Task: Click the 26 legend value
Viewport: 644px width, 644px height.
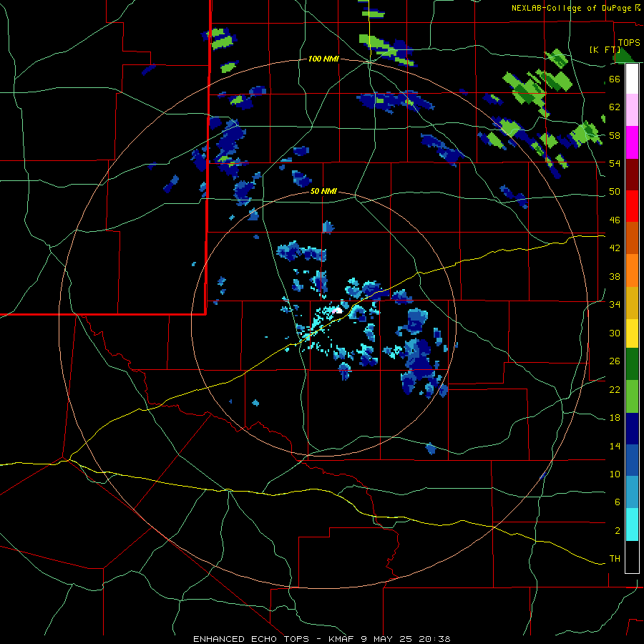Action: 615,361
